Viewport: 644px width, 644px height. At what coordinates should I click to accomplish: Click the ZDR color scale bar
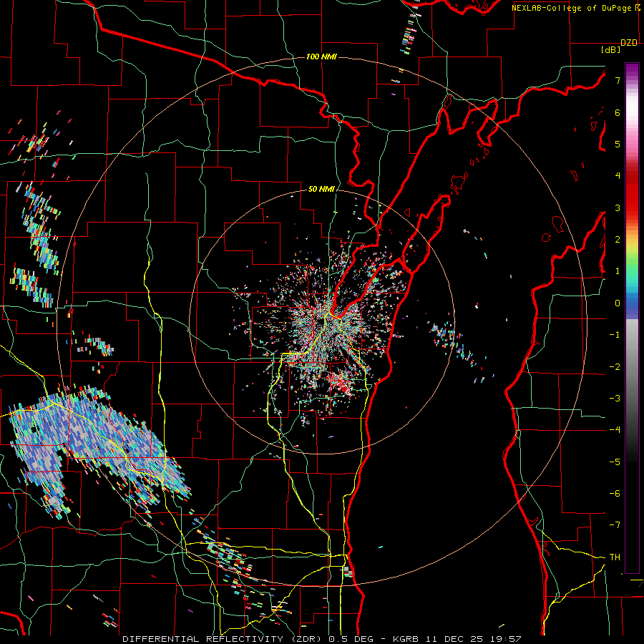[632, 318]
